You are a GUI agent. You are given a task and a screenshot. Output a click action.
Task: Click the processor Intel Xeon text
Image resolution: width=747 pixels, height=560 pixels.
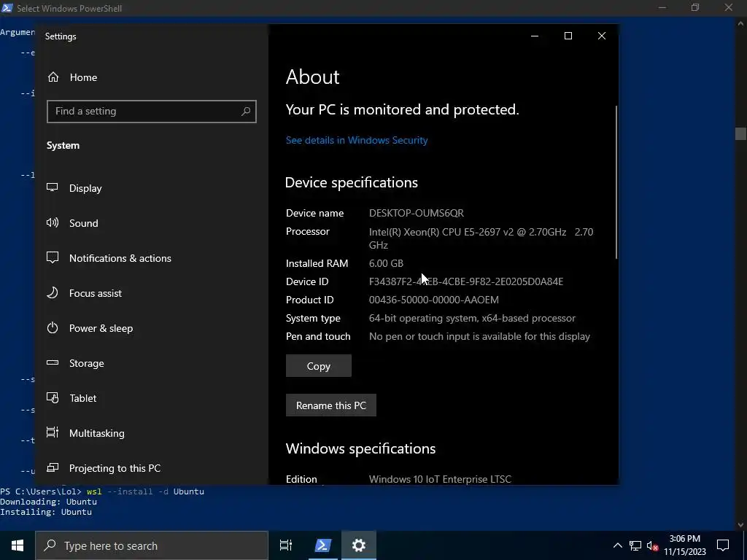[481, 238]
